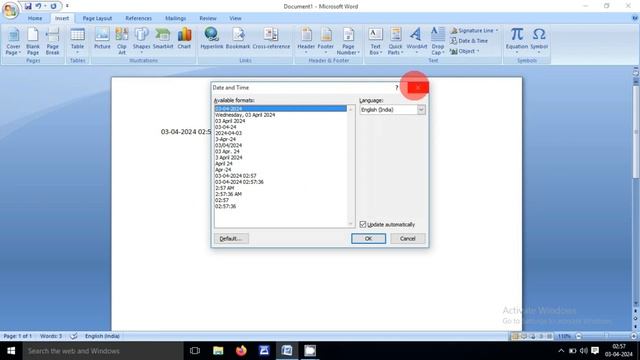Open the Header gallery
Screen dimensions: 640x360
(x=306, y=41)
